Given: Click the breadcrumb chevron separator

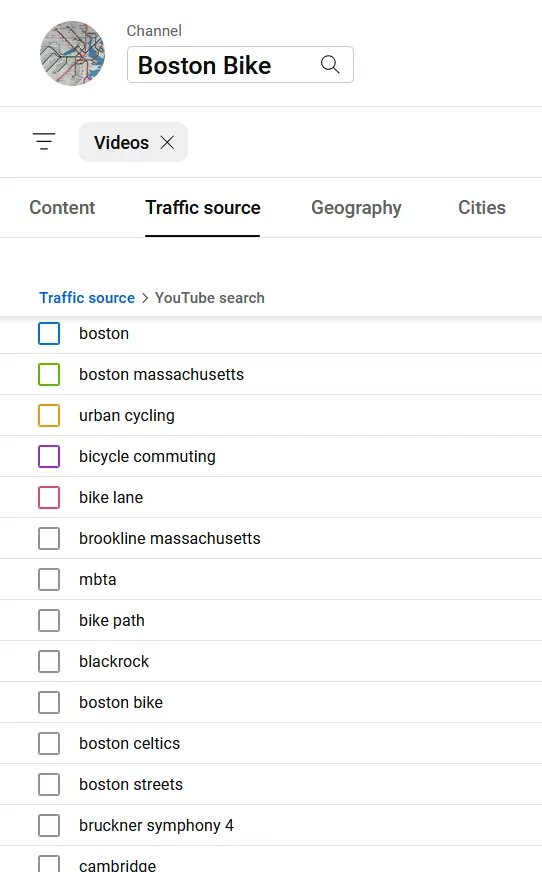Looking at the screenshot, I should click(x=145, y=298).
